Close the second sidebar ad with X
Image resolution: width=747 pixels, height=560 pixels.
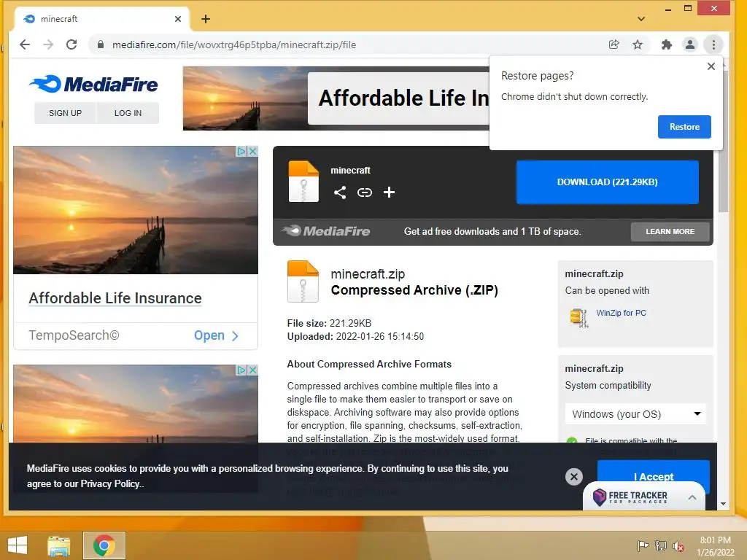(253, 370)
